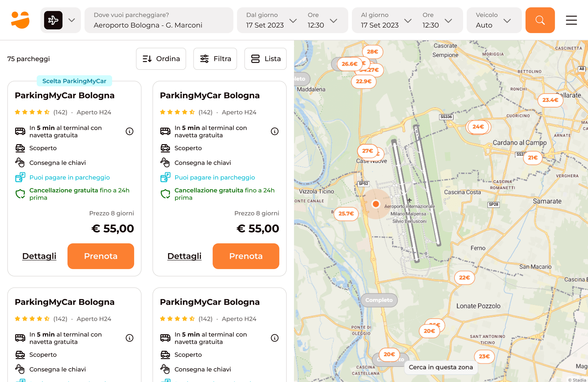Screen dimensions: 588x382
Task: Click '€ 55,00' price in first card
Action: tap(113, 229)
